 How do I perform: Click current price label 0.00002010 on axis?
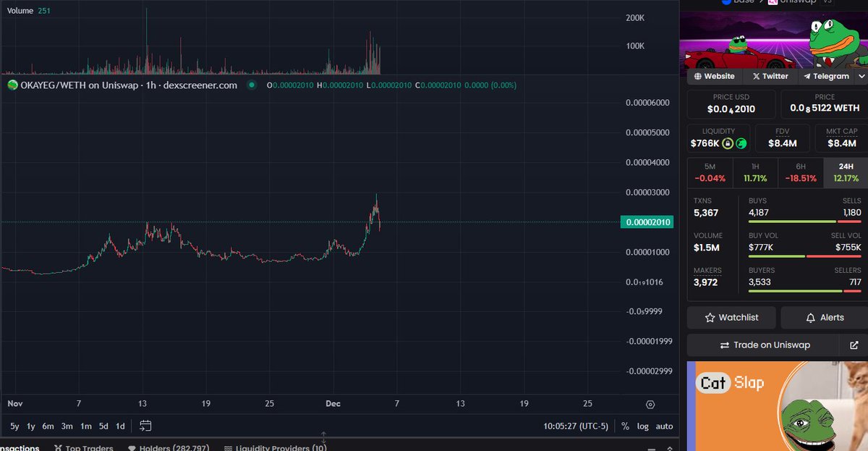[647, 222]
